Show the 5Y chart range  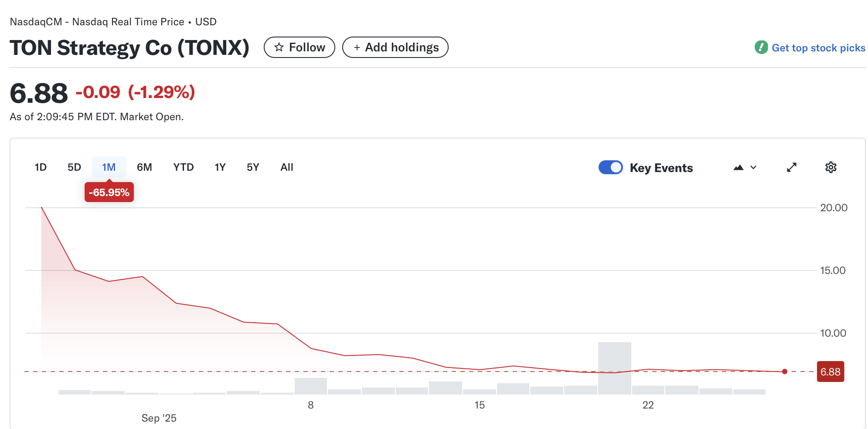coord(253,168)
